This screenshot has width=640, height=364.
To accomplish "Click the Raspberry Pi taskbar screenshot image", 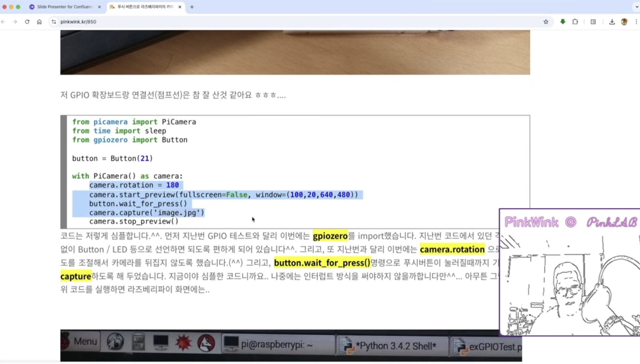I will click(279, 345).
